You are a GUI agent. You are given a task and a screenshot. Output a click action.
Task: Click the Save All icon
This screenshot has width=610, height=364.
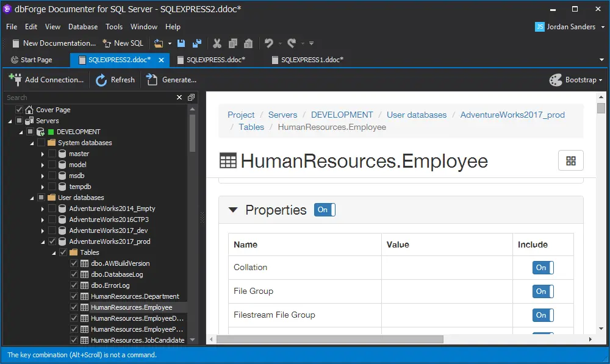(x=196, y=43)
